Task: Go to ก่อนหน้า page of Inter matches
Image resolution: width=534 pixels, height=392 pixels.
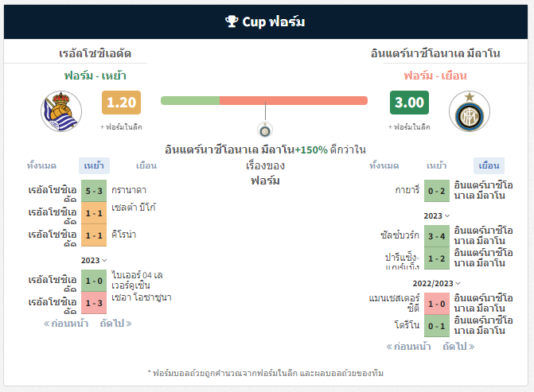Action: 409,347
